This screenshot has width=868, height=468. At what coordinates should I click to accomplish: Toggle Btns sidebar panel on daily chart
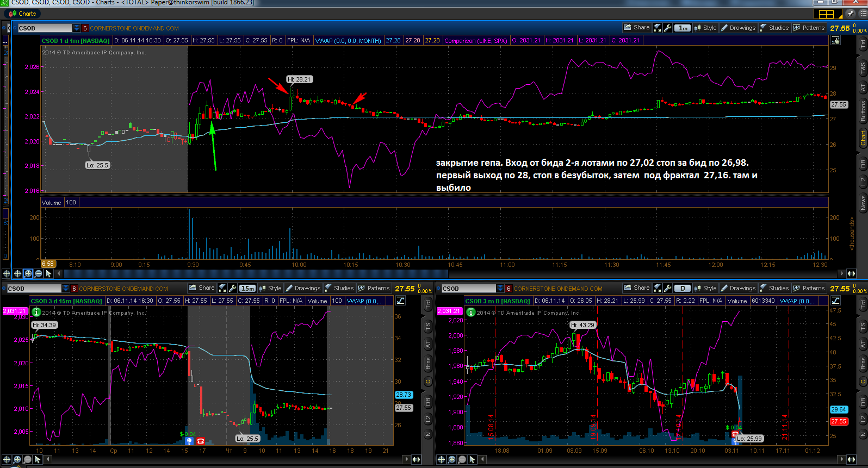pos(863,363)
